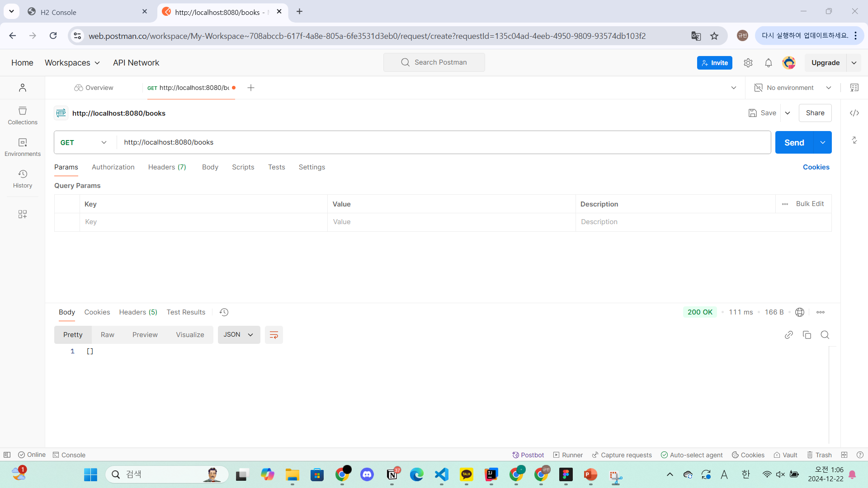Search within the response body

click(825, 335)
